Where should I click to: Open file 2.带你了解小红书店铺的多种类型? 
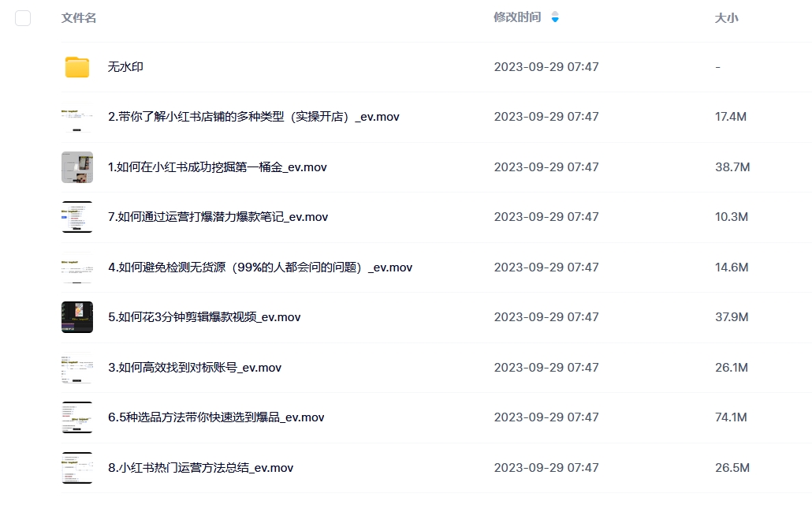tap(253, 117)
